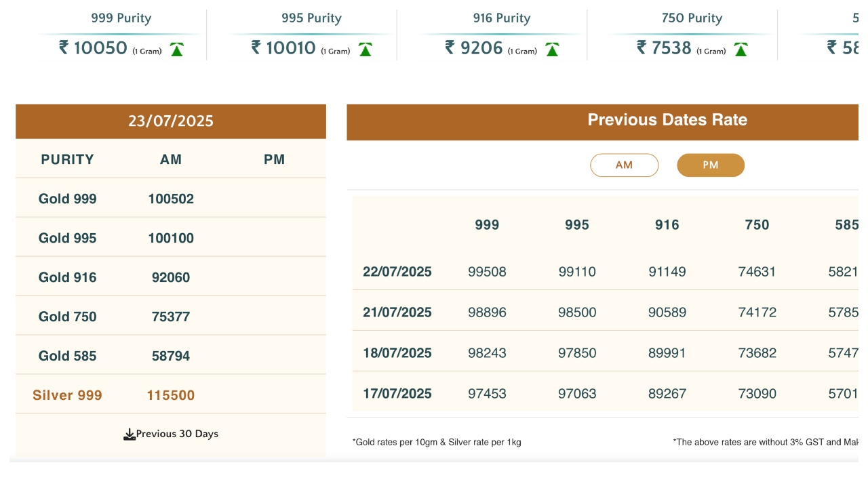Click the green up arrow beside 995 Purity rate
The height and width of the screenshot is (488, 868).
(366, 49)
